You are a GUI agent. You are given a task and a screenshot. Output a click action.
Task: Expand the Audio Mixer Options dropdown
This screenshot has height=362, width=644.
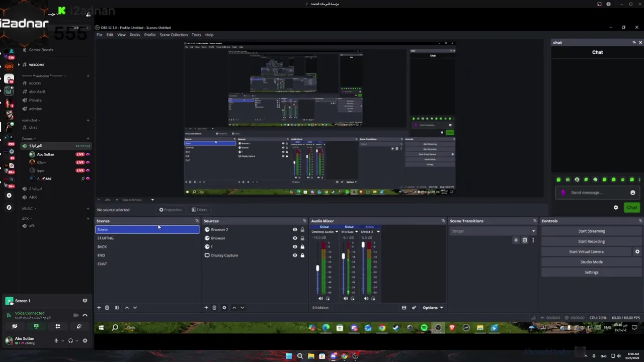point(433,308)
